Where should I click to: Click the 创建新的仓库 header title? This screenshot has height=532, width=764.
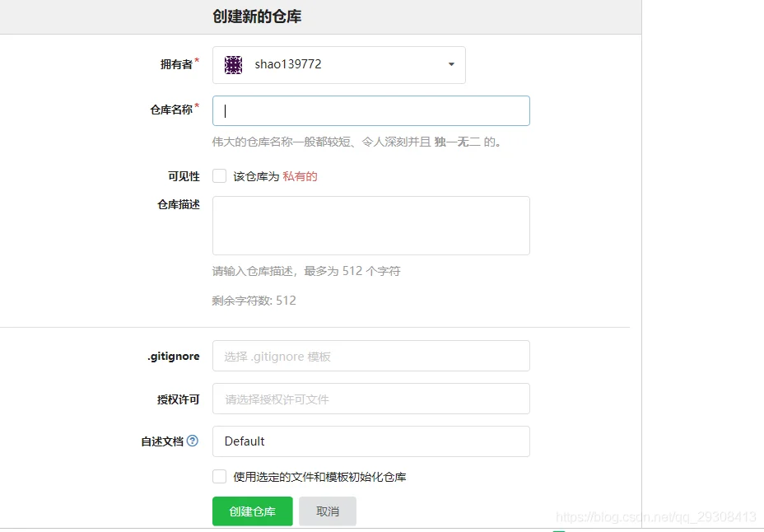click(257, 16)
